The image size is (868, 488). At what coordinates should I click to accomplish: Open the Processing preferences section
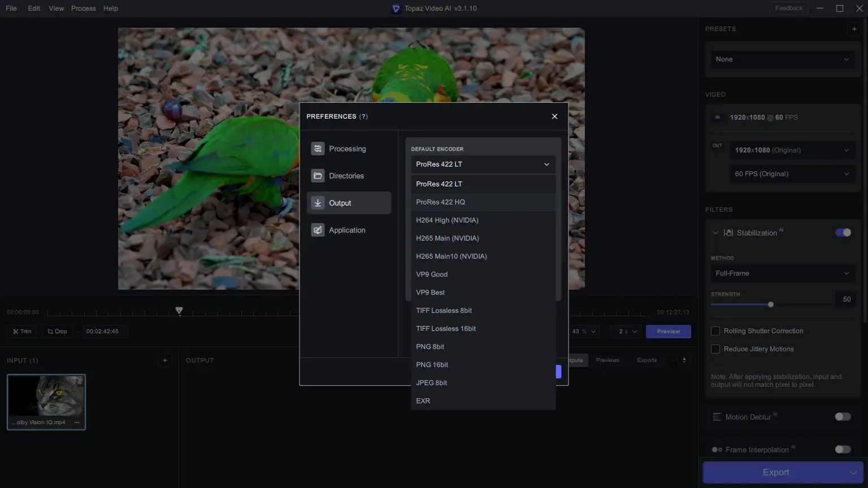click(349, 149)
